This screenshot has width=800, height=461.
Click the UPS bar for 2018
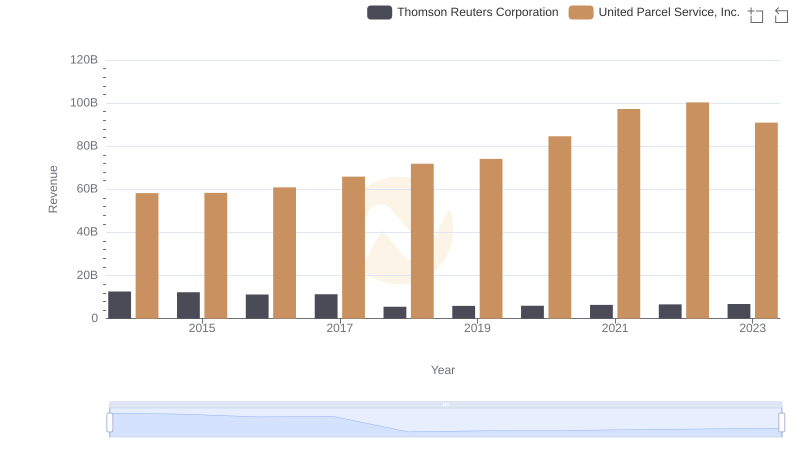422,241
